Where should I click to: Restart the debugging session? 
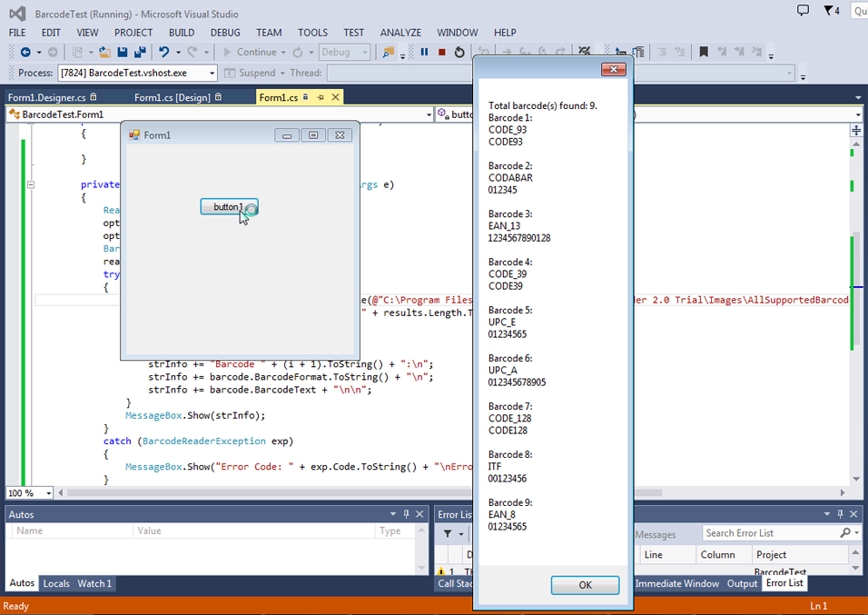tap(459, 52)
